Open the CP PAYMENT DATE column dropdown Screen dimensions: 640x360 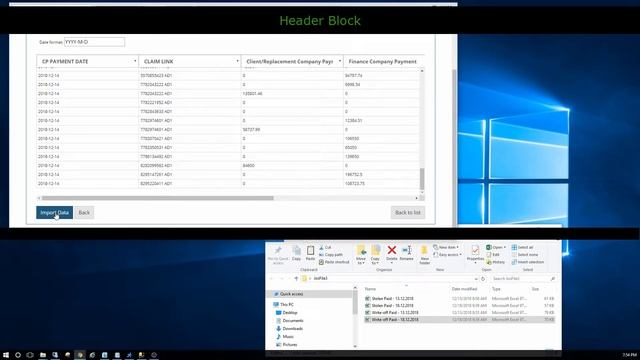(135, 61)
